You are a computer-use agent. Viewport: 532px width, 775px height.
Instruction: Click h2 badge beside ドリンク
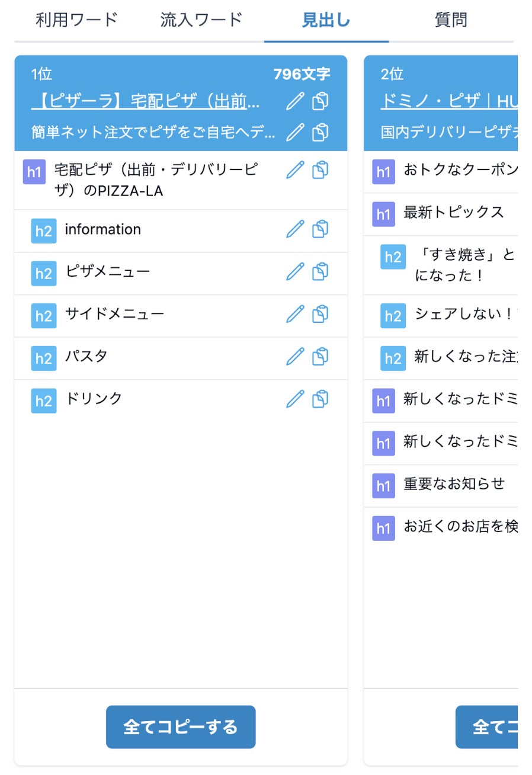pos(44,401)
